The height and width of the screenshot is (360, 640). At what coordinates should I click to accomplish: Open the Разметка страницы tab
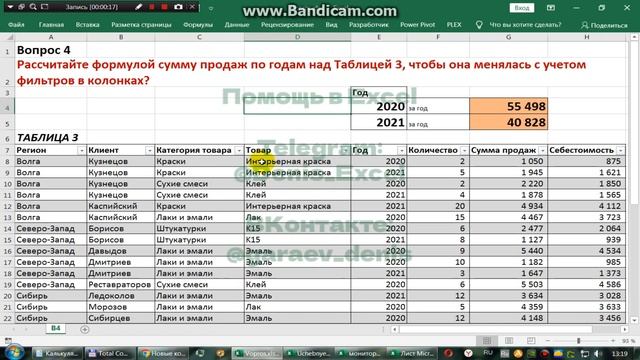pyautogui.click(x=141, y=25)
